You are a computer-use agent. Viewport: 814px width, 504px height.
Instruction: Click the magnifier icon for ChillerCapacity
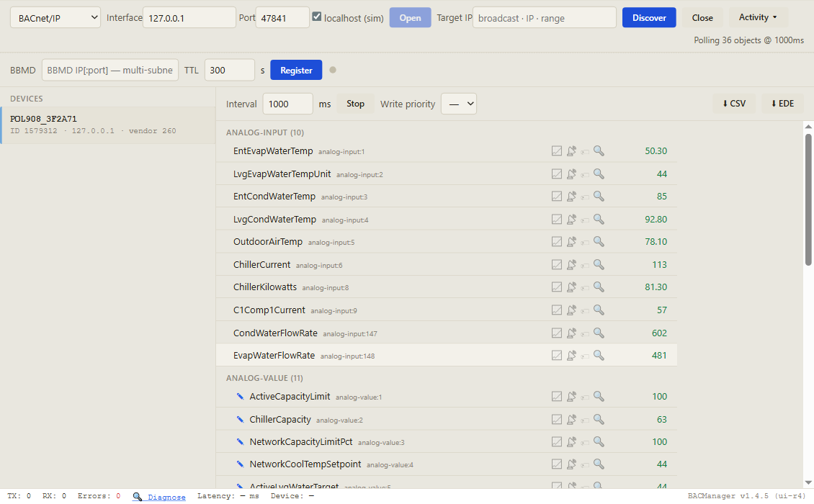click(x=599, y=419)
